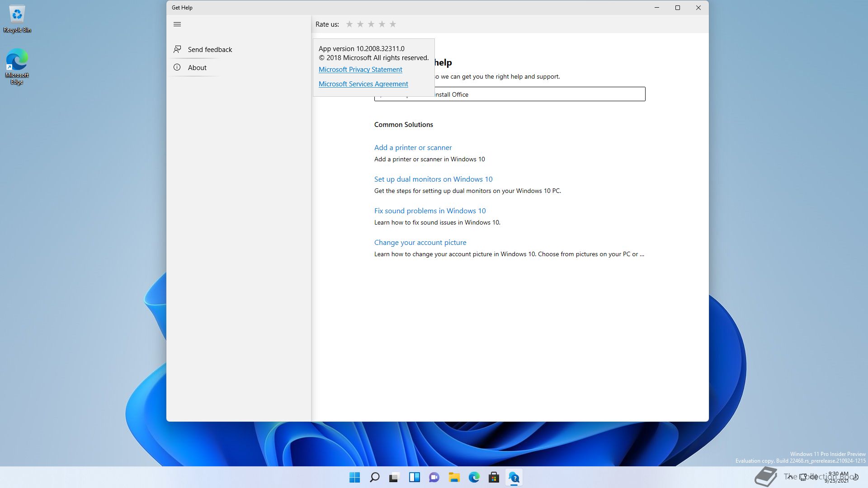
Task: Click the Get Help window title
Action: [182, 8]
